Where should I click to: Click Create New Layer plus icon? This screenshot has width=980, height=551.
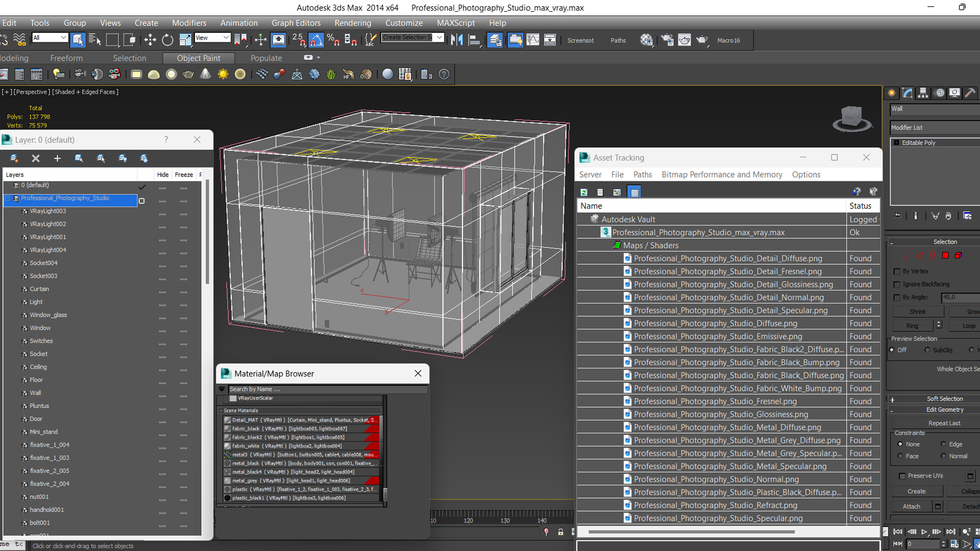pos(57,159)
